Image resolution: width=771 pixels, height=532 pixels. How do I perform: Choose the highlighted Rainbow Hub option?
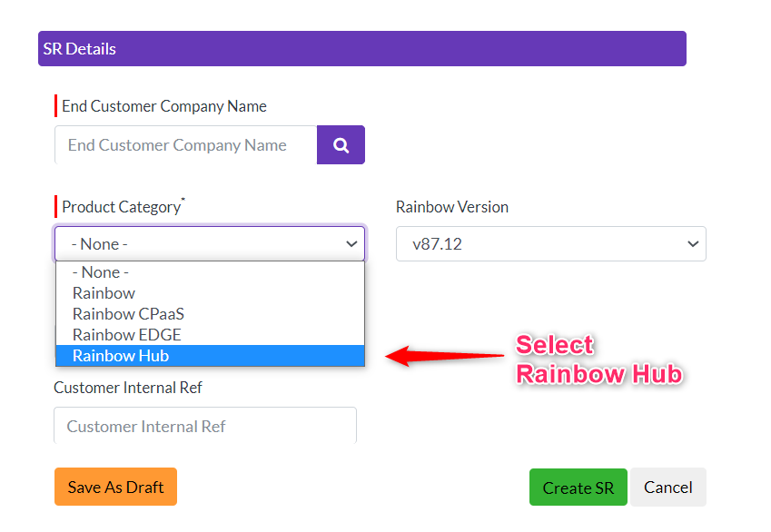[x=121, y=356]
